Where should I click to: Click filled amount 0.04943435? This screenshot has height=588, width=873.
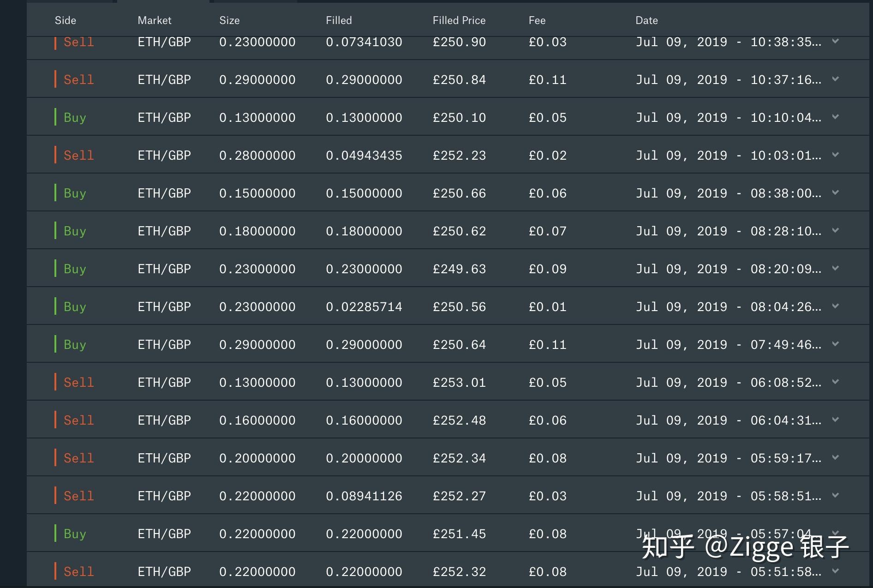[x=364, y=156]
